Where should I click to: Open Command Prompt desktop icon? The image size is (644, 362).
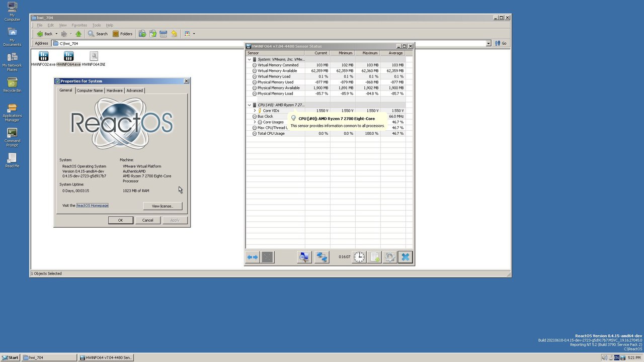coord(12,138)
